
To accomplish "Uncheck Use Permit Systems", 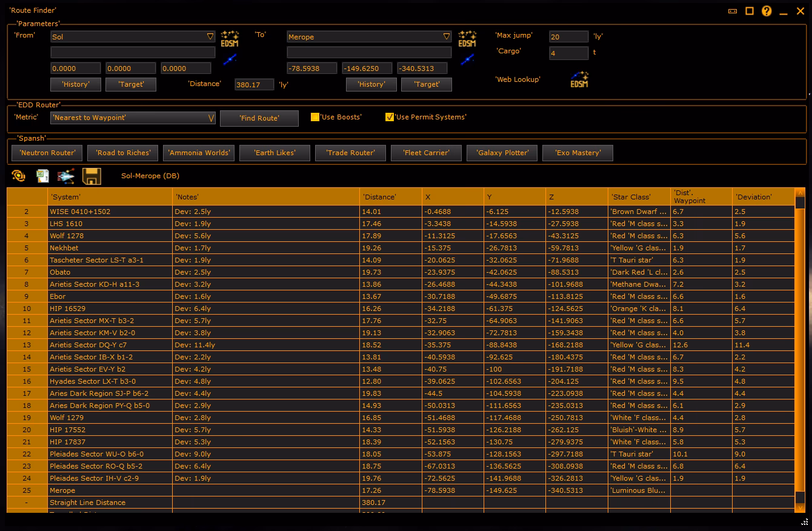I will coord(390,117).
